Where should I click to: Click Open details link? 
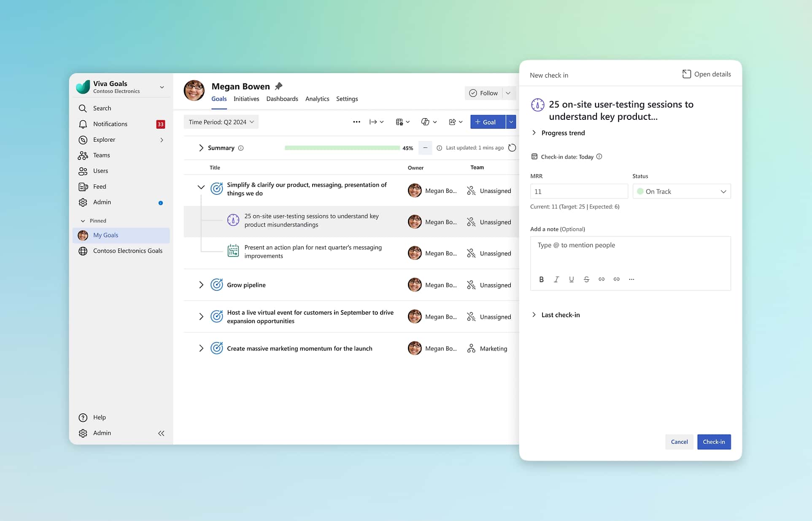pos(707,74)
